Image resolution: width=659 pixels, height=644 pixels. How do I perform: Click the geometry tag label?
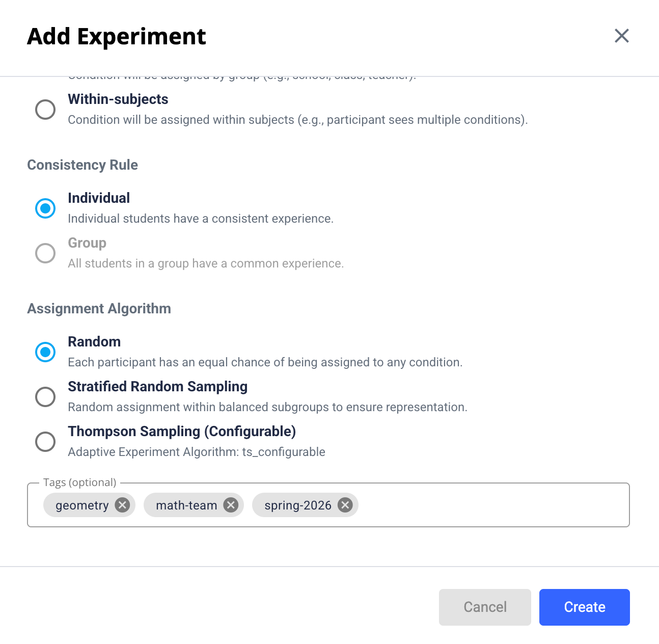coord(82,505)
